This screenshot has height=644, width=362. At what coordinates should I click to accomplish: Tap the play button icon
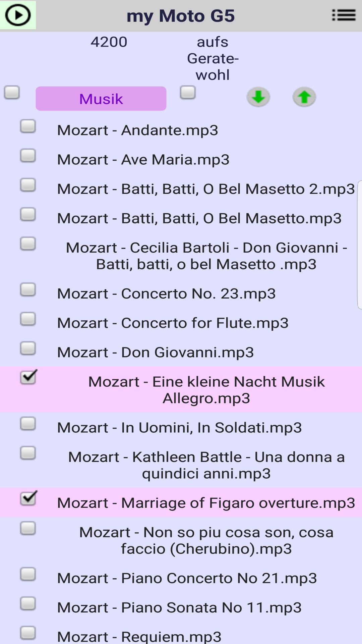pos(18,15)
